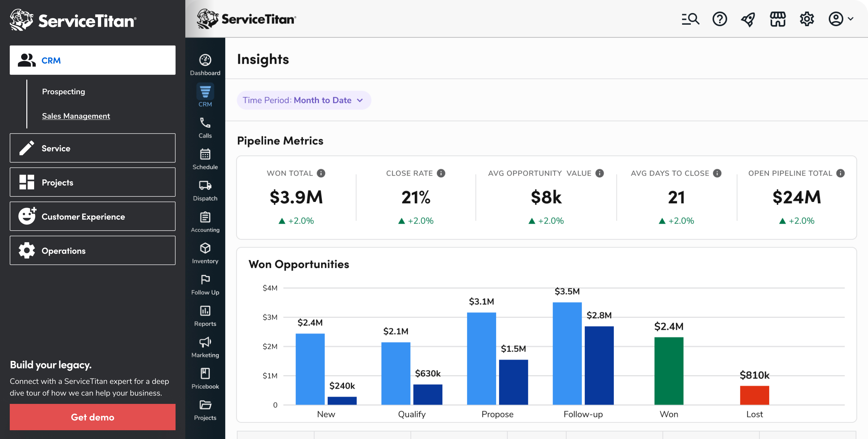The width and height of the screenshot is (868, 439).
Task: Select the Operations menu item
Action: click(92, 250)
